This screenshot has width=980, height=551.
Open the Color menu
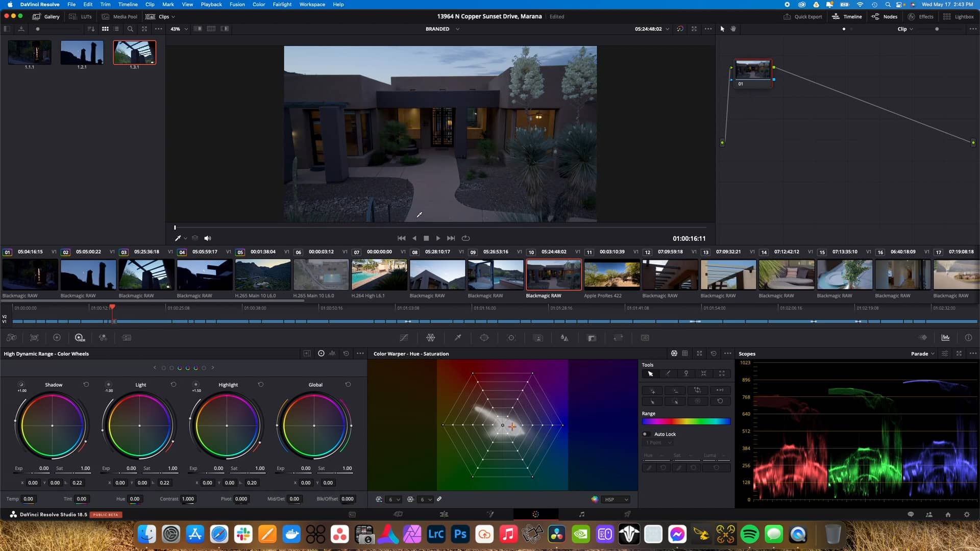click(259, 4)
